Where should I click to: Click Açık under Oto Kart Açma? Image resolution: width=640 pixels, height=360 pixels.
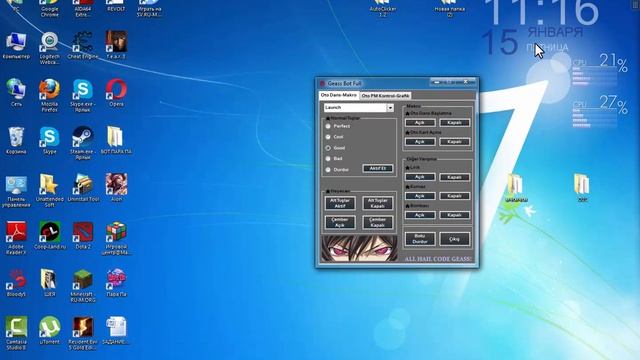point(420,142)
